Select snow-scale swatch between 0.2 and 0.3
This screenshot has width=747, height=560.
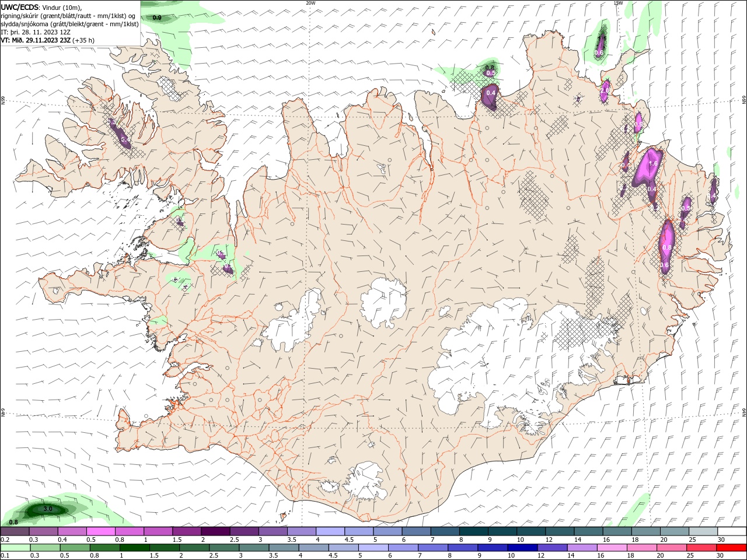(x=15, y=531)
